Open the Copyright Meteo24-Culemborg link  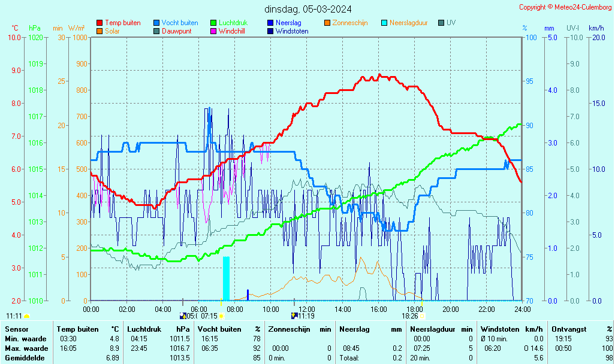[565, 7]
